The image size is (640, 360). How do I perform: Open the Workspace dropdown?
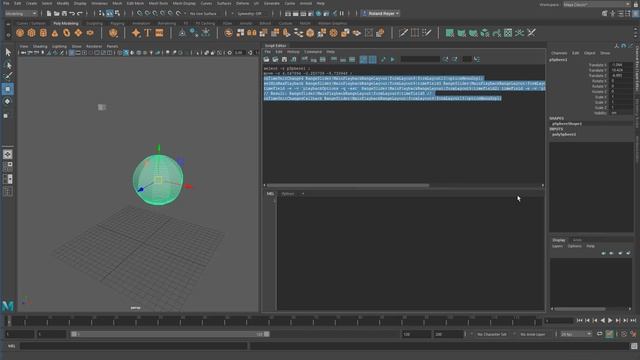point(596,4)
